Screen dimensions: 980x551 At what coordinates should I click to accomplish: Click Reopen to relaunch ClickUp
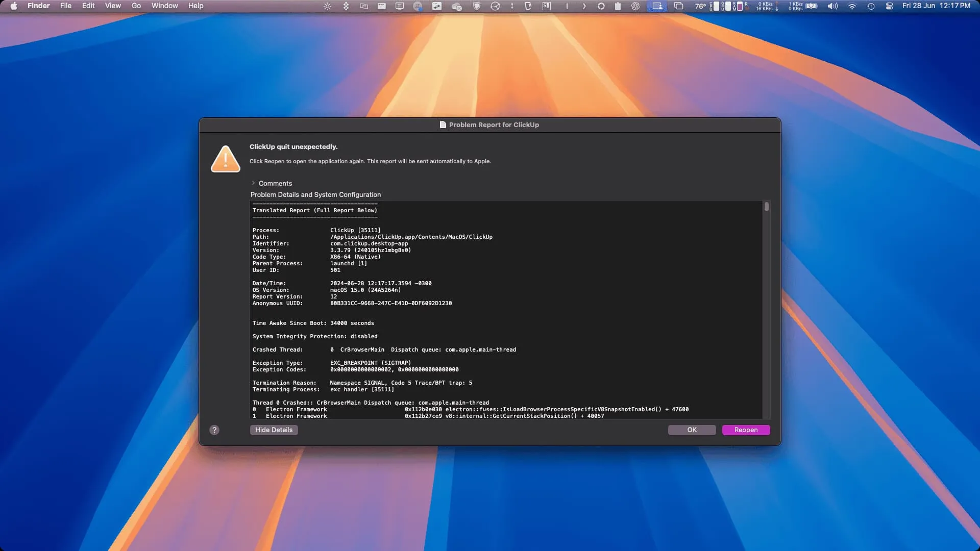tap(746, 430)
